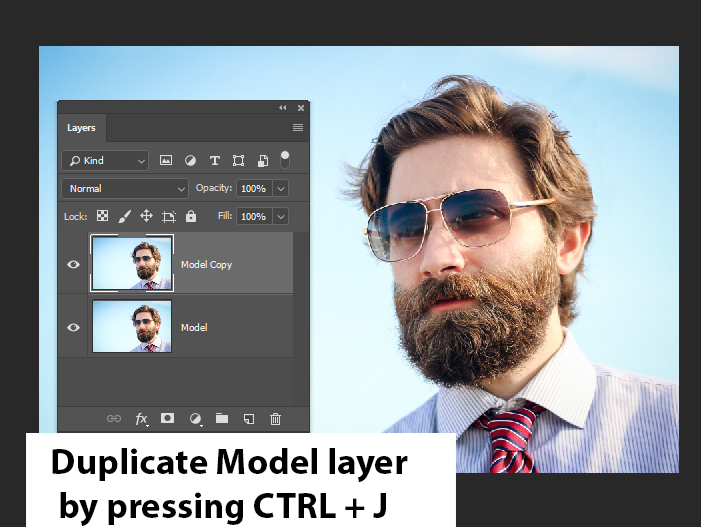Toggle layer filtering switch on or off
The height and width of the screenshot is (527, 701).
tap(285, 160)
